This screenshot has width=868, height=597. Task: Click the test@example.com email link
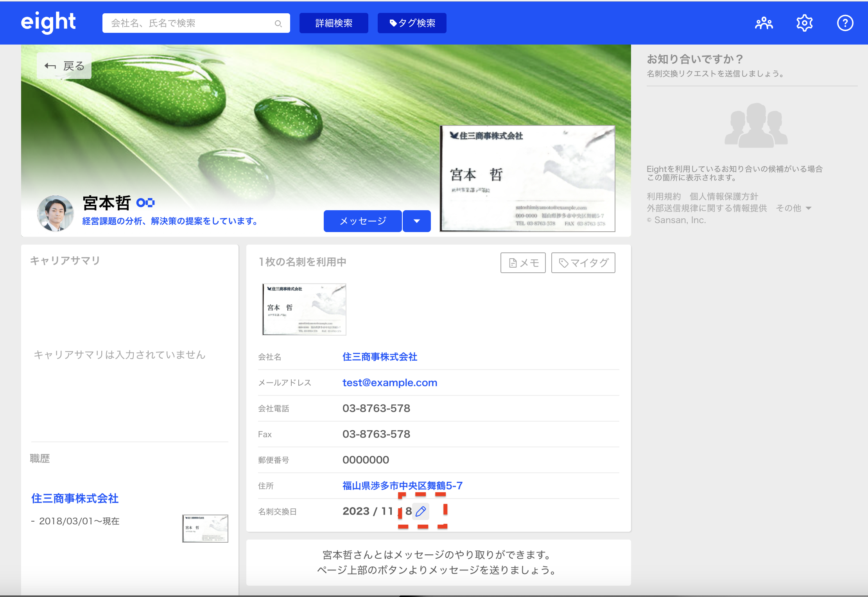(x=389, y=383)
